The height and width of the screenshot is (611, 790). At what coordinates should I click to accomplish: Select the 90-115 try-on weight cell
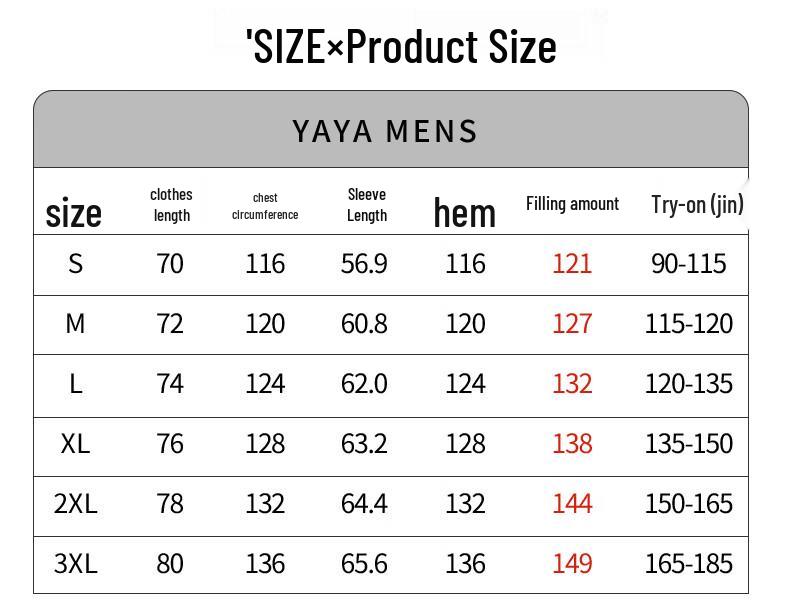(688, 264)
